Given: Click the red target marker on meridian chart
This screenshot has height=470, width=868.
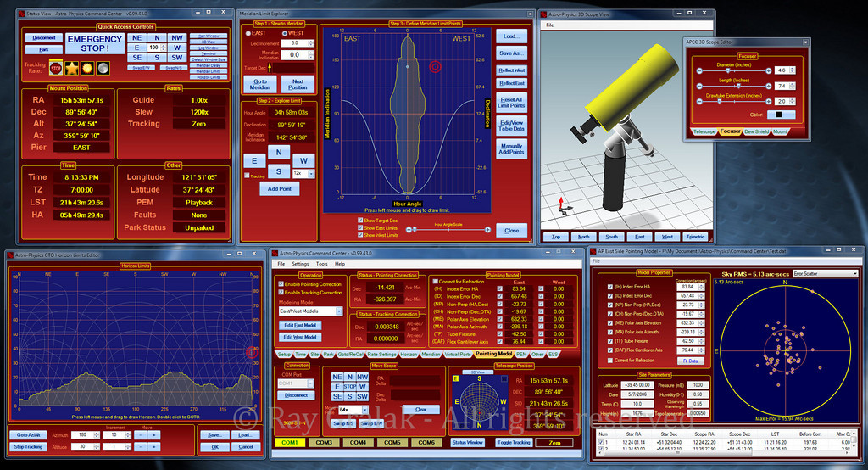Looking at the screenshot, I should coord(435,67).
